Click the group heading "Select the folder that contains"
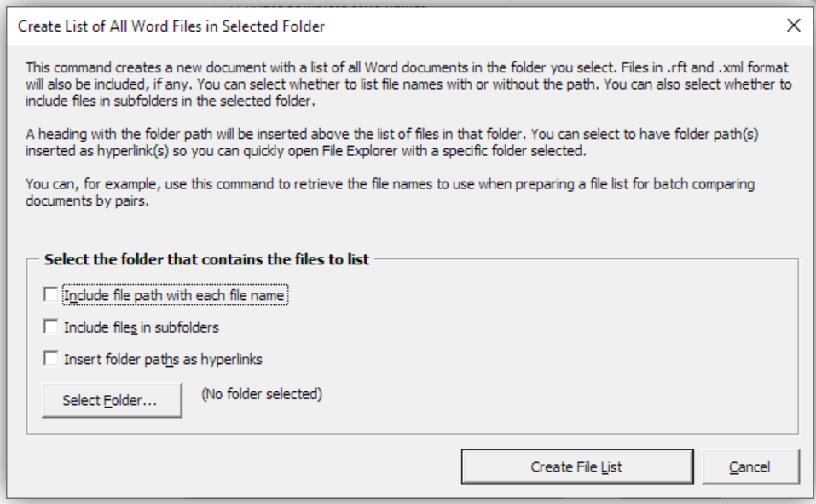The height and width of the screenshot is (504, 816). 206,259
